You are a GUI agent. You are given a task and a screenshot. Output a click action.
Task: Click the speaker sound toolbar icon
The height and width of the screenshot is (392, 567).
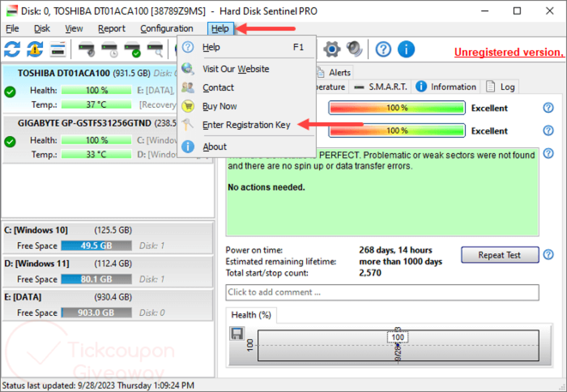355,50
